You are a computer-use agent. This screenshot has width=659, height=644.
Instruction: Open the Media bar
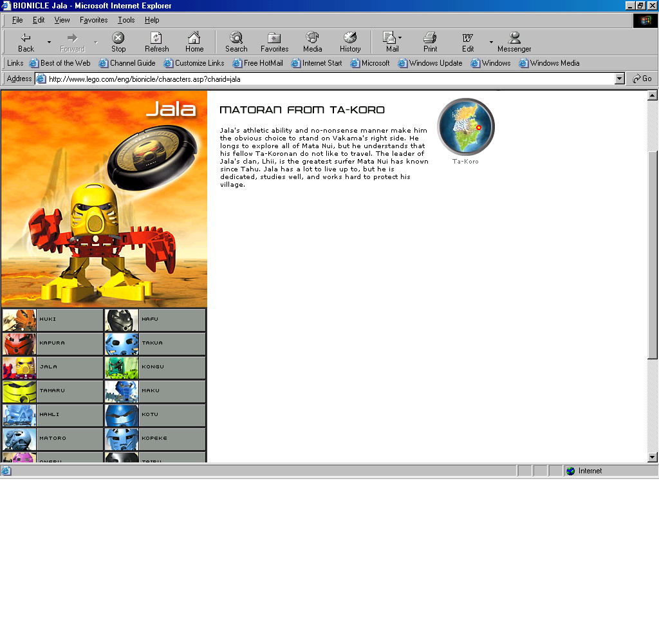tap(312, 42)
